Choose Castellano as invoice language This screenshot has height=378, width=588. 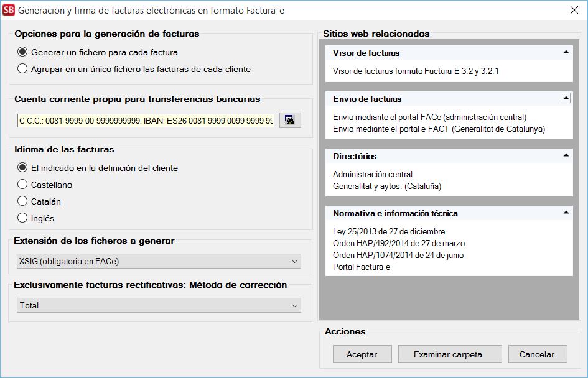(23, 185)
